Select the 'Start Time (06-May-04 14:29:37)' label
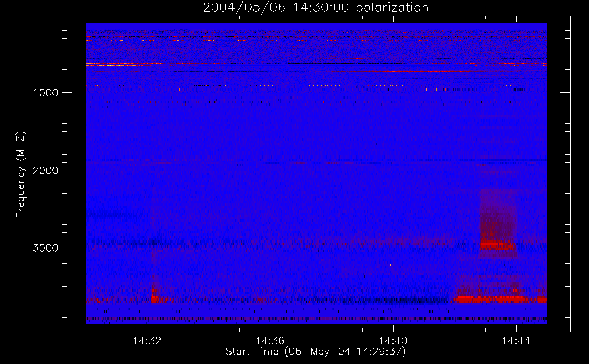The width and height of the screenshot is (589, 364). pos(316,352)
